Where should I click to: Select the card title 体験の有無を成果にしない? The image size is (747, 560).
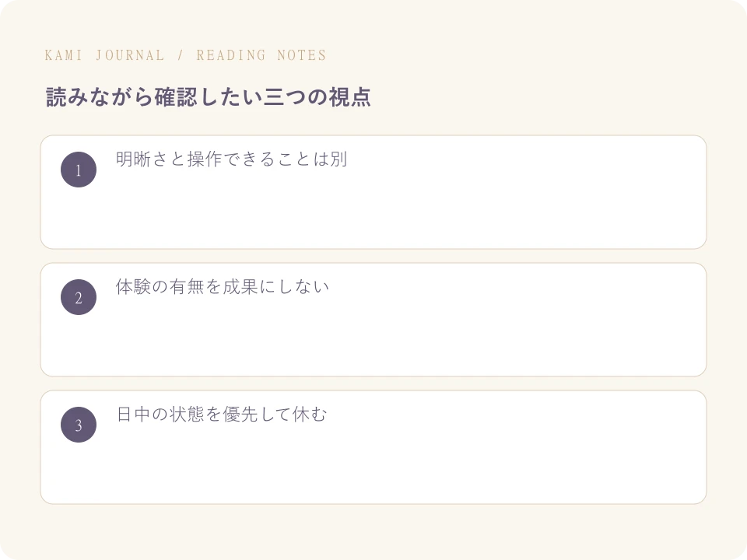pos(223,287)
